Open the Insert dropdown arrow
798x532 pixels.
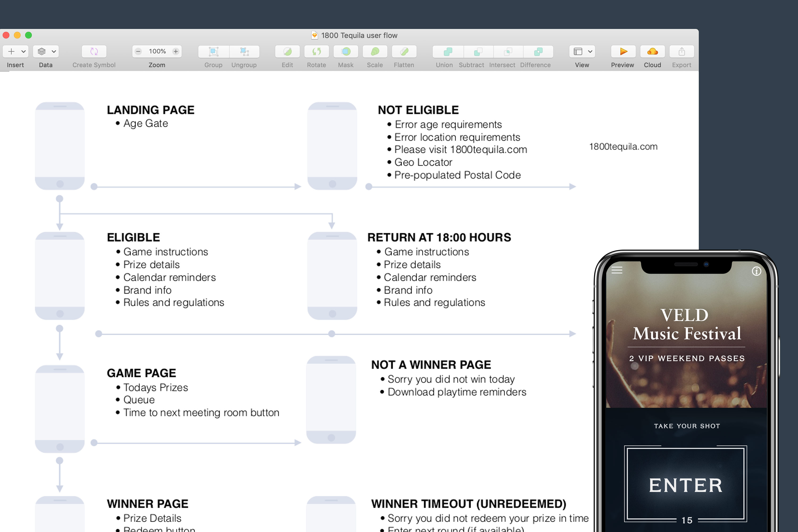point(23,52)
